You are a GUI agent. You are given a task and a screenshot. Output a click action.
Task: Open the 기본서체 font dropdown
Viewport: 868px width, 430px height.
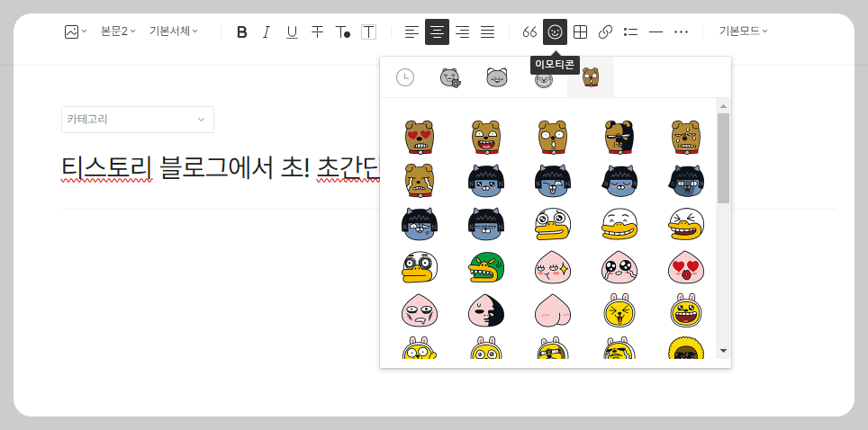pyautogui.click(x=173, y=31)
